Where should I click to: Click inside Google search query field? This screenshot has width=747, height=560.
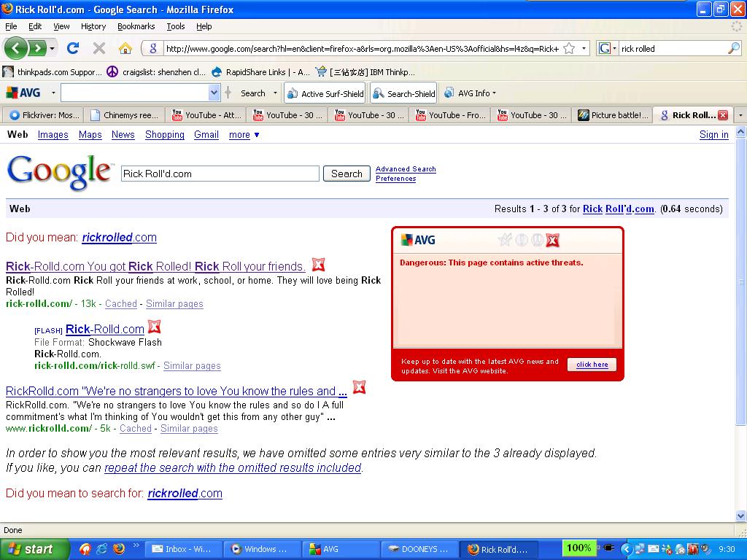220,174
